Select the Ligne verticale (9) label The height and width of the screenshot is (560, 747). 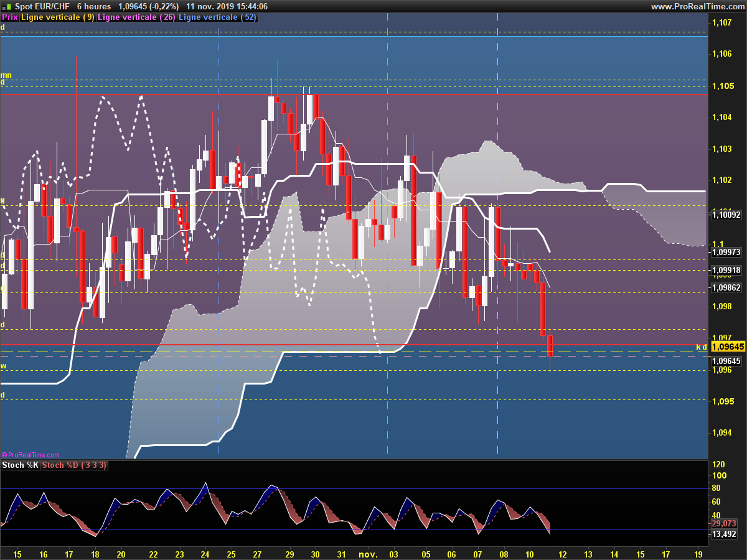point(58,17)
